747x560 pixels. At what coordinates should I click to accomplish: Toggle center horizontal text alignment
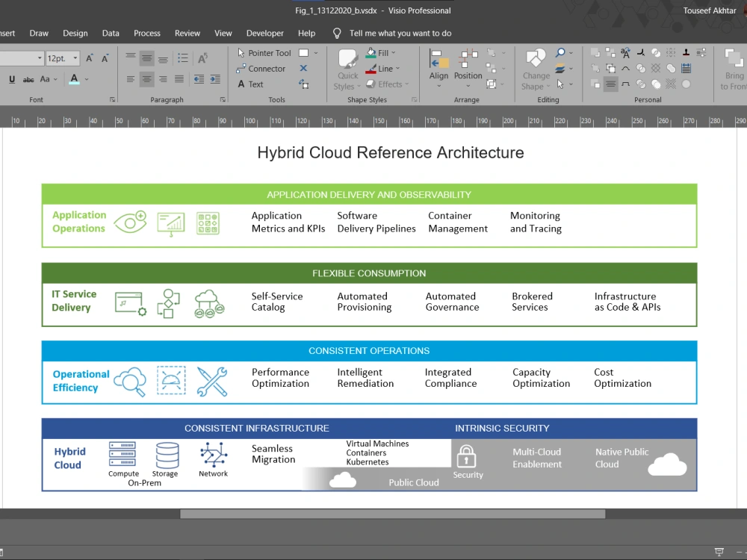147,79
